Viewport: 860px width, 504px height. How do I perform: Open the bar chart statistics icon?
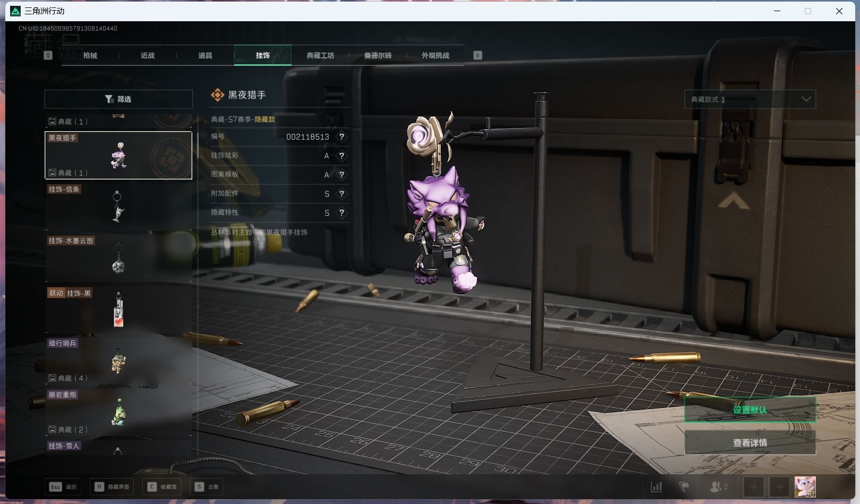click(657, 486)
